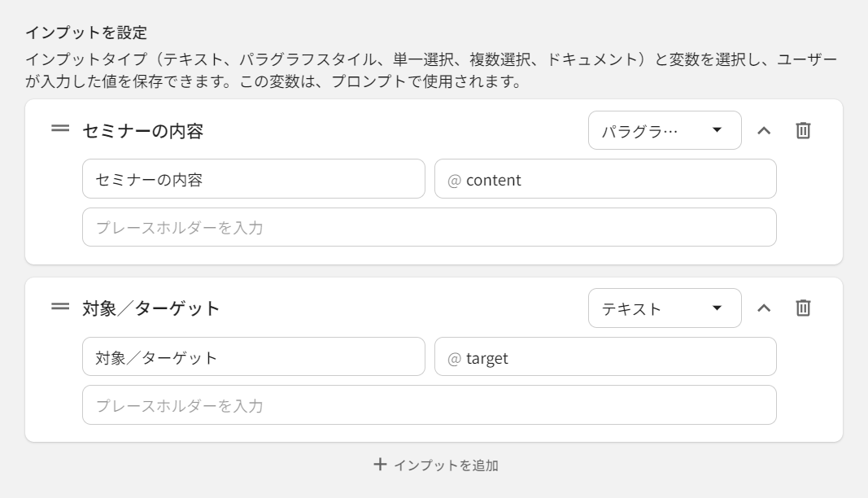Screen dimensions: 868x498
Task: Click the plus icon beside インプットを追加
Action: [x=380, y=465]
